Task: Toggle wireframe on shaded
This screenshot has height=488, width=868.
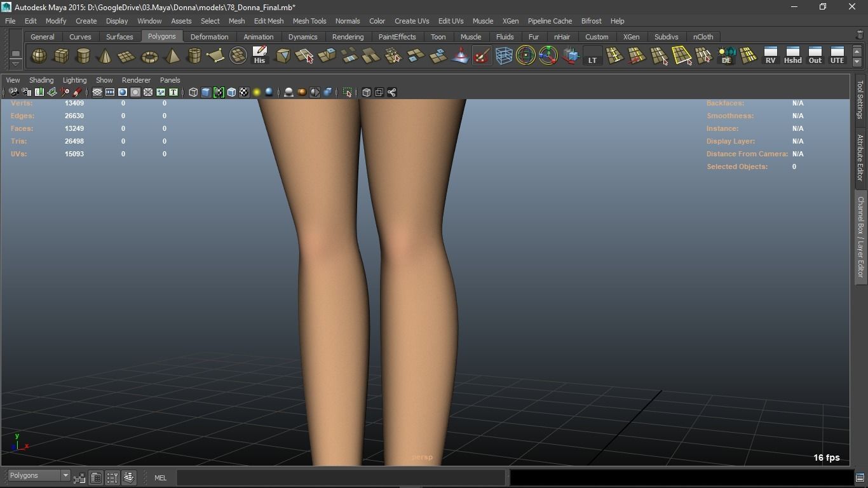Action: tap(231, 93)
